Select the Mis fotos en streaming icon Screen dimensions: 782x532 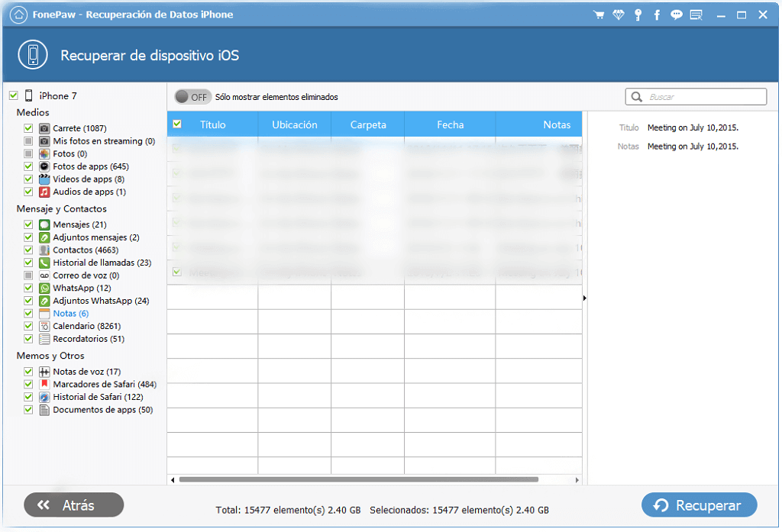(x=44, y=141)
